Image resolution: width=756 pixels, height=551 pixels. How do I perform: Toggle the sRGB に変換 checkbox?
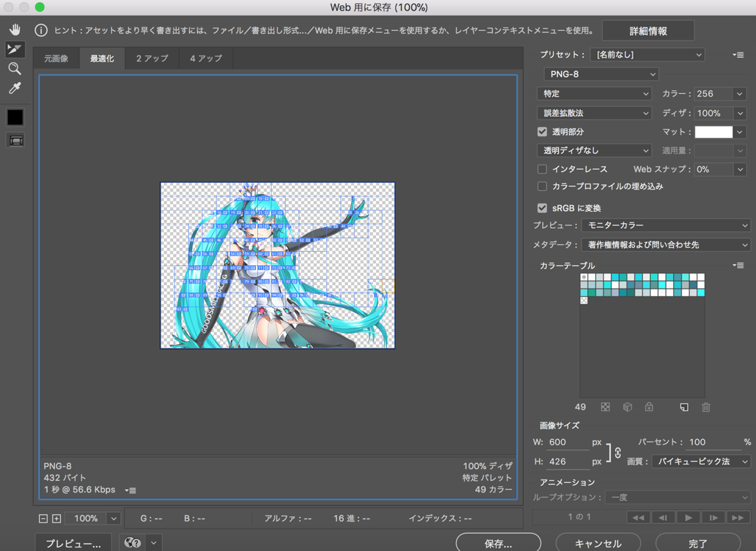[x=543, y=208]
